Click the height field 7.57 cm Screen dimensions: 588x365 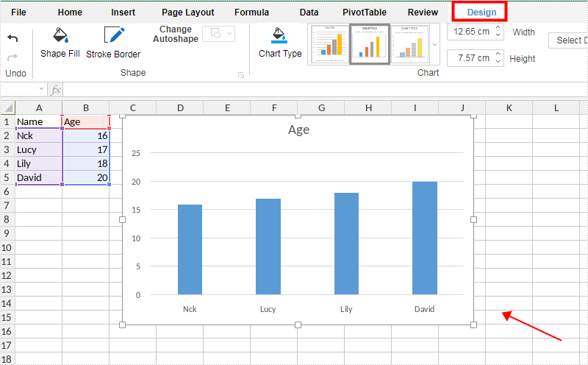pos(471,58)
